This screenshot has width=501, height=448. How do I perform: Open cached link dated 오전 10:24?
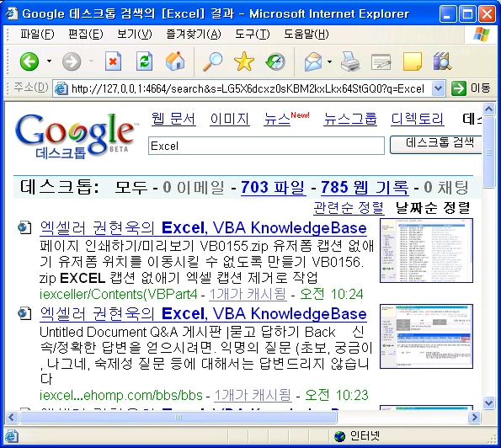(x=248, y=294)
